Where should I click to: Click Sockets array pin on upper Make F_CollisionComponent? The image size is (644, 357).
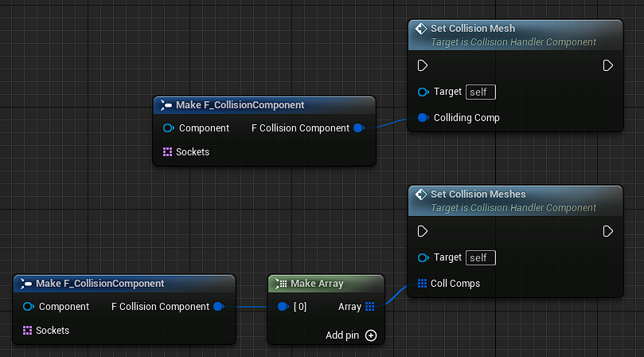coord(167,151)
